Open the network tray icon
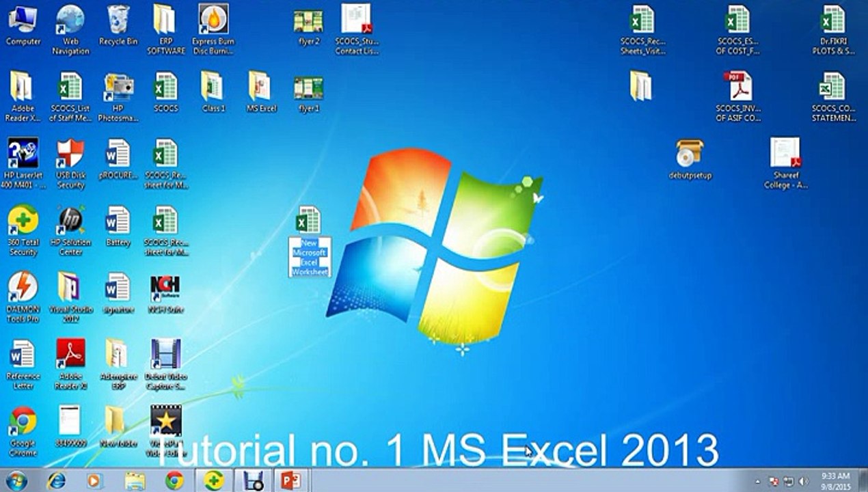868x492 pixels. [x=788, y=481]
